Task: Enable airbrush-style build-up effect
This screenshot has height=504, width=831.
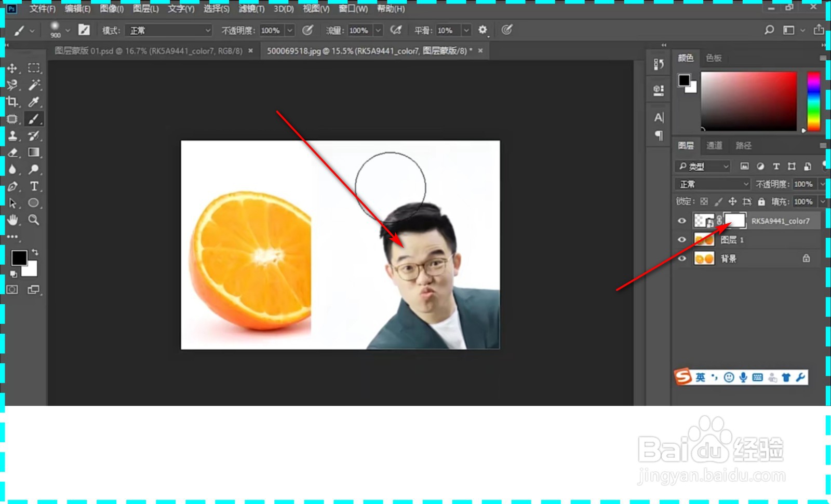Action: (x=396, y=30)
